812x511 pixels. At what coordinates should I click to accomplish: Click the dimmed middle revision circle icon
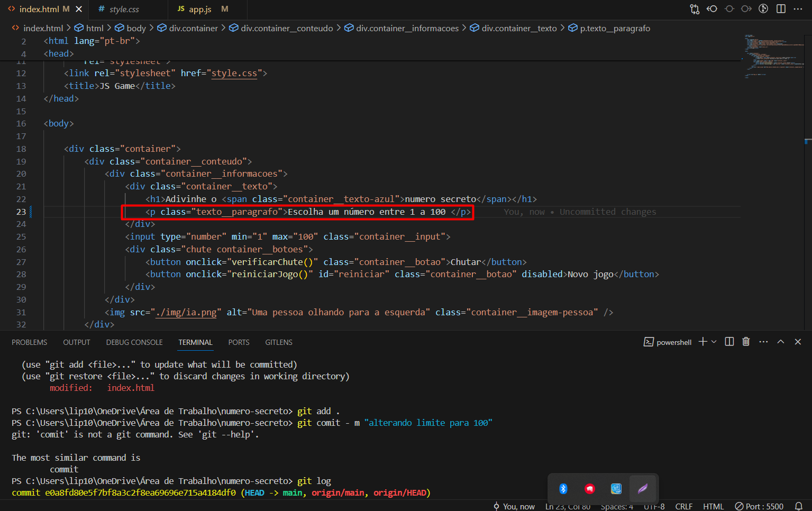pyautogui.click(x=729, y=9)
